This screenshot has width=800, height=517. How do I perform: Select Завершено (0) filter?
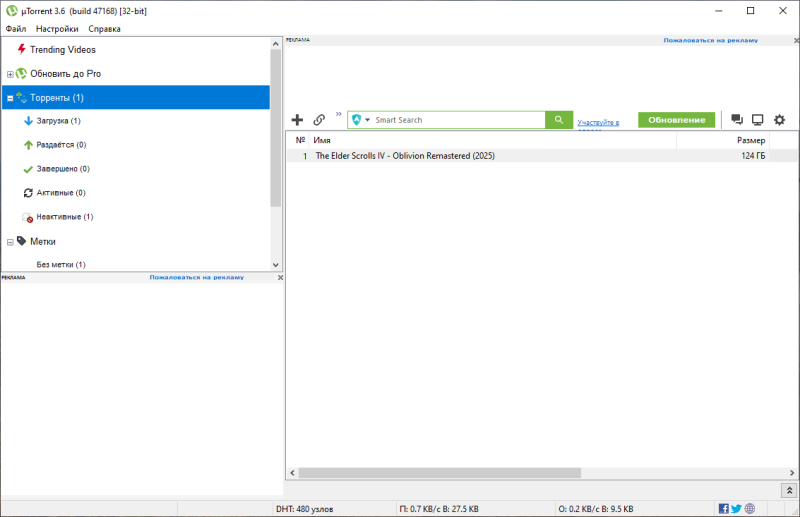[x=63, y=169]
